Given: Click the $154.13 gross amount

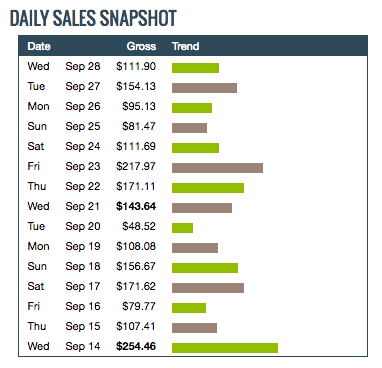Looking at the screenshot, I should (x=136, y=86).
